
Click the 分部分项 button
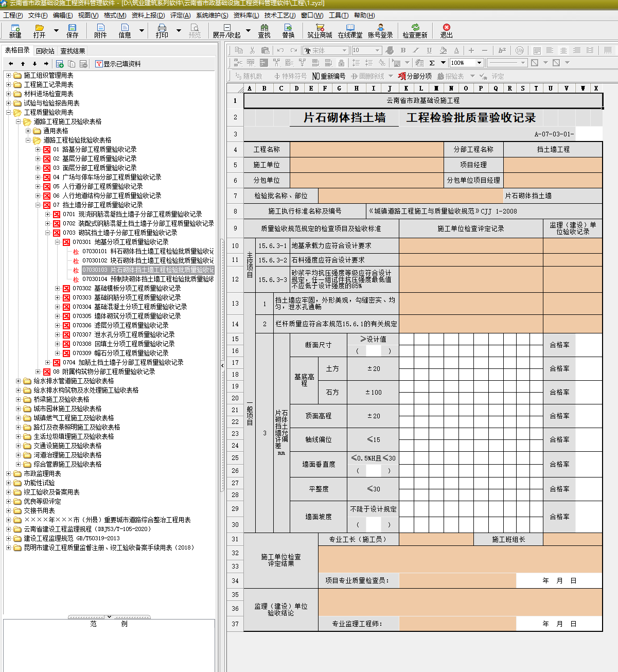pos(415,76)
